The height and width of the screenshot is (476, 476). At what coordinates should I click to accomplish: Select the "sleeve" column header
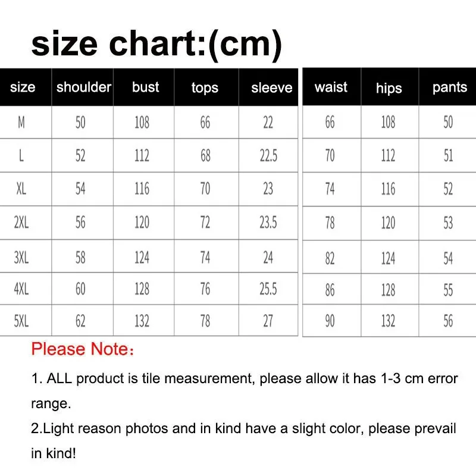pos(271,88)
